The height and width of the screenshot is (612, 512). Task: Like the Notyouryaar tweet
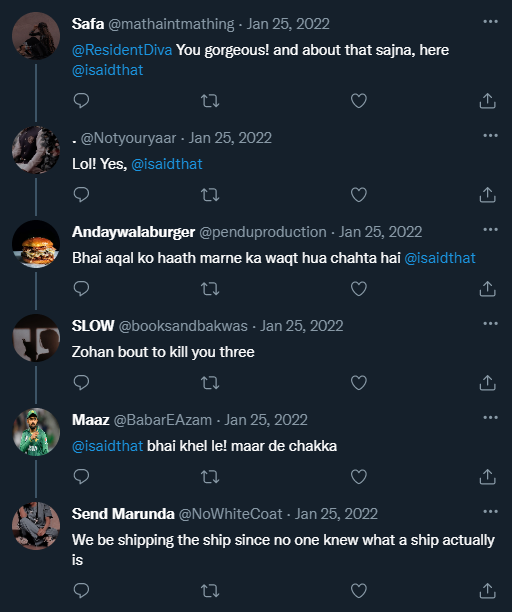coord(359,195)
